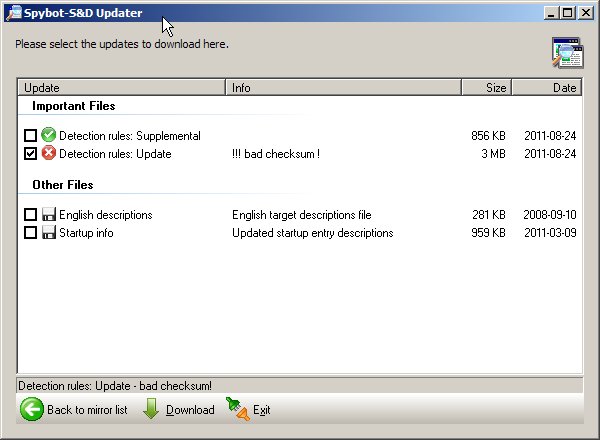Click 'English target descriptions file' text
Screen dimensions: 600x440
[x=302, y=215]
